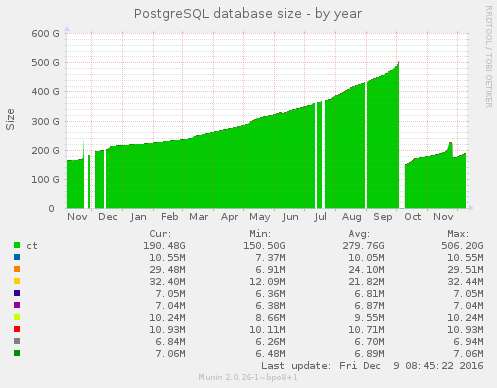
Task: Click the 'Apr' month label on the x-axis
Action: 229,217
